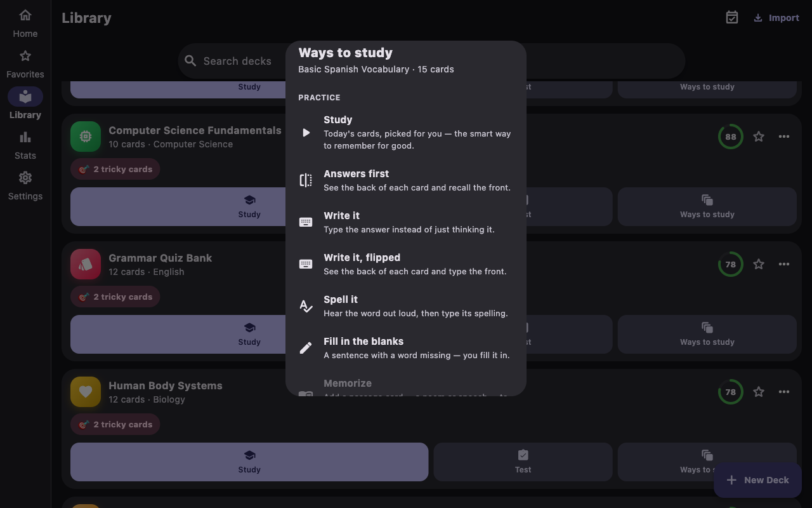Import a deck

(776, 18)
